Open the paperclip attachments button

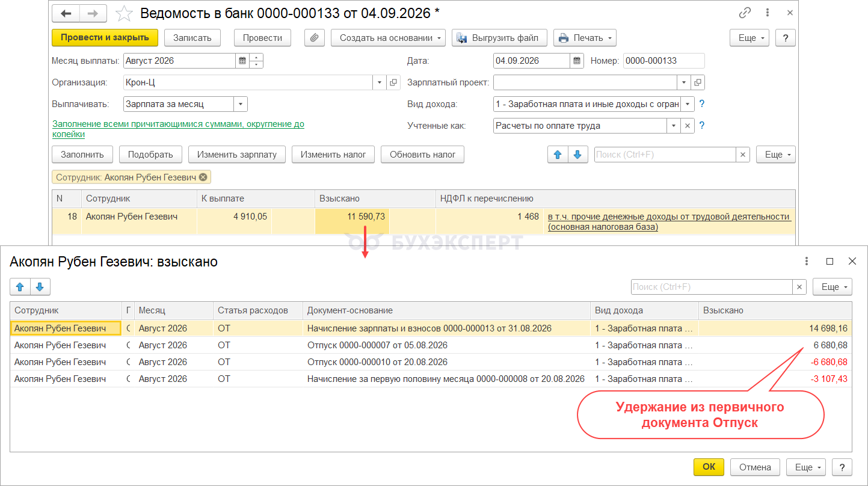314,37
